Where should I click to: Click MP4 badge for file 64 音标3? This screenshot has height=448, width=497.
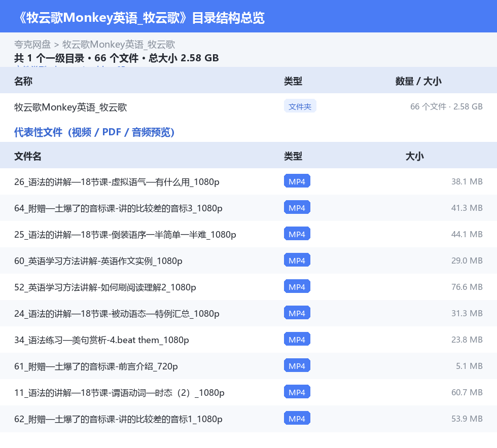tap(297, 207)
